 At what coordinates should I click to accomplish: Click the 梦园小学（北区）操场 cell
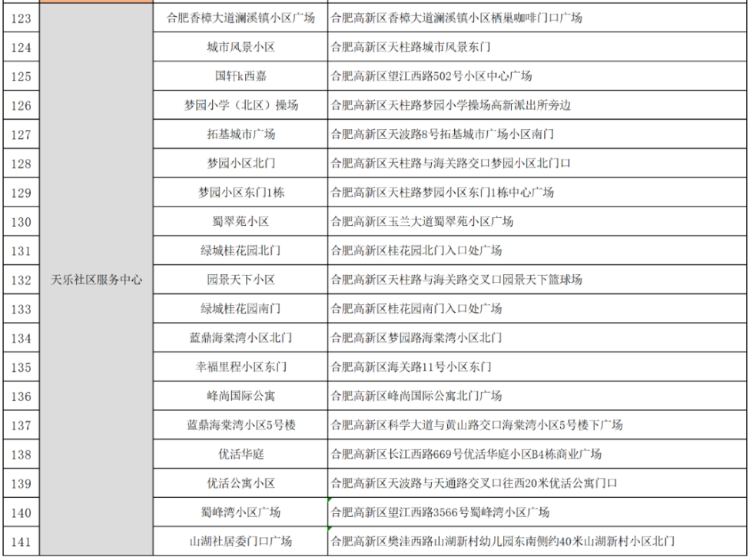[240, 105]
